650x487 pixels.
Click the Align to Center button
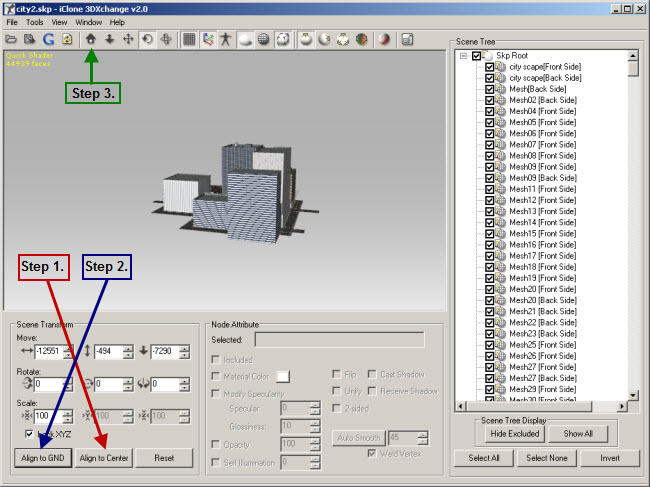point(104,458)
